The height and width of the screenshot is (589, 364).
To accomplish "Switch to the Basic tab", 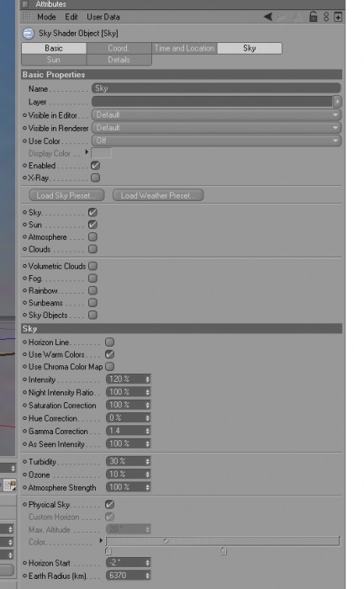I will click(x=54, y=48).
